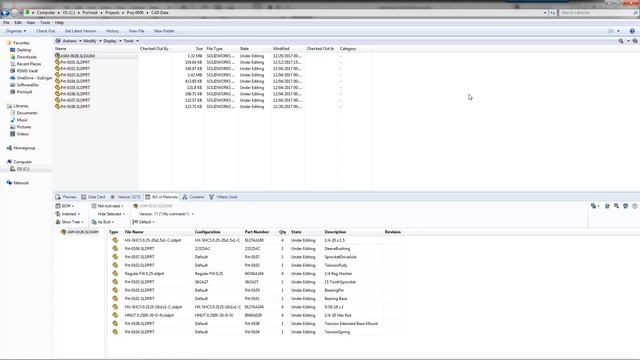Click the help icon at the far right of the BOM toolbar
The image size is (640, 360).
[634, 206]
